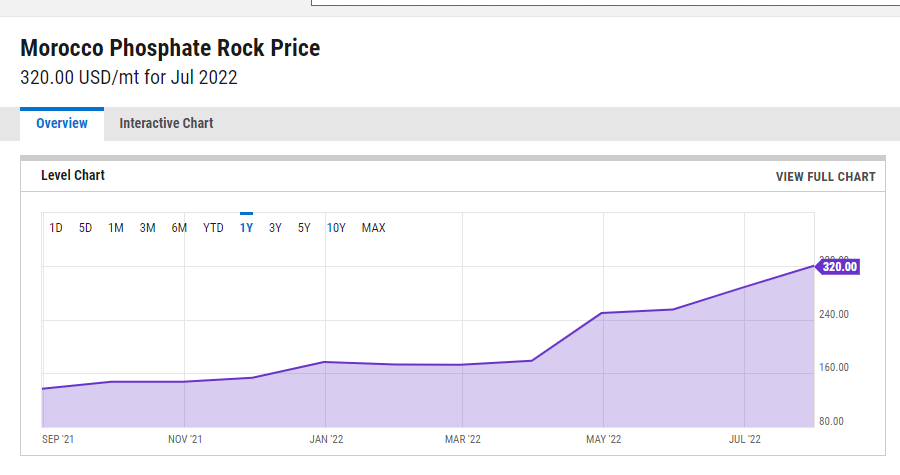Switch the chart to 3Y range
Image resolution: width=900 pixels, height=475 pixels.
[x=275, y=228]
